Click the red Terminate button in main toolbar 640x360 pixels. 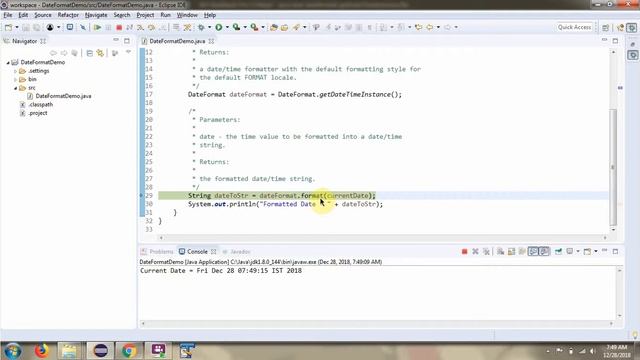tap(119, 27)
